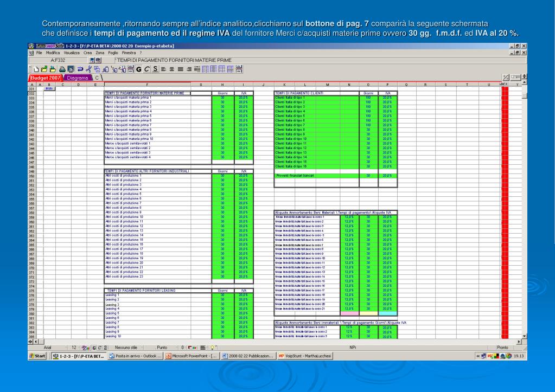Select cell 'Leasing 1'
Screen dimensions: 555x392
point(148,295)
